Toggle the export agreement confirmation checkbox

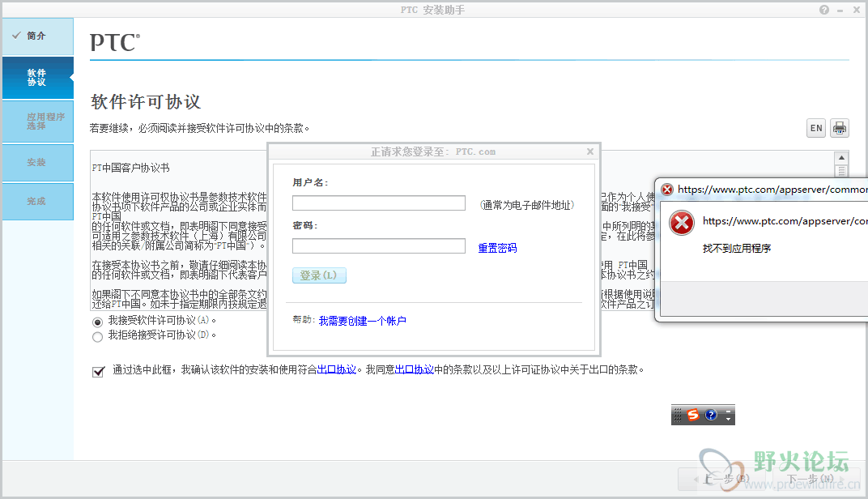[x=99, y=372]
